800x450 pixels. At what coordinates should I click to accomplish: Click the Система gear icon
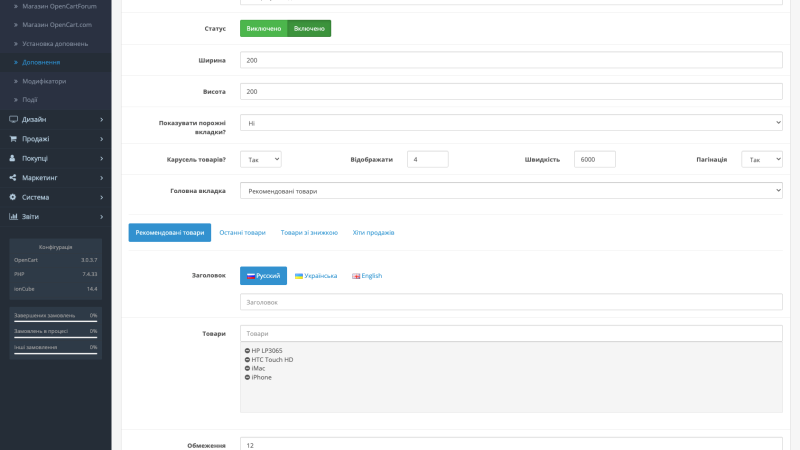pos(13,197)
